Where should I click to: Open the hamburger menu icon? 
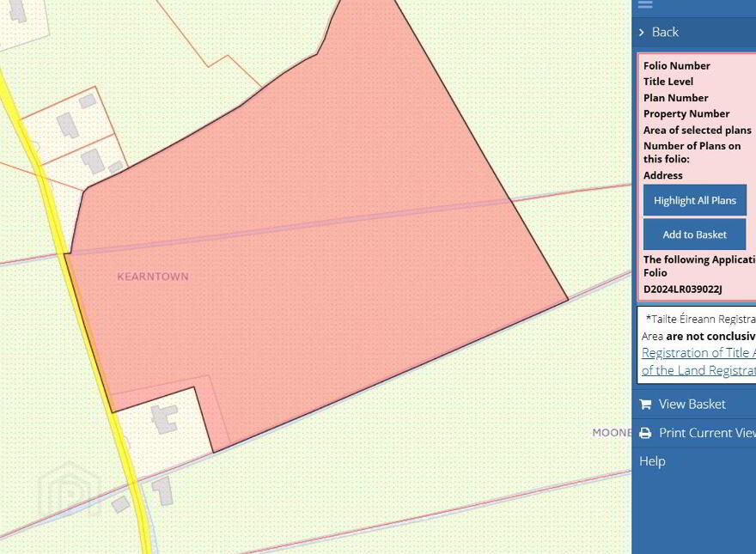click(645, 4)
